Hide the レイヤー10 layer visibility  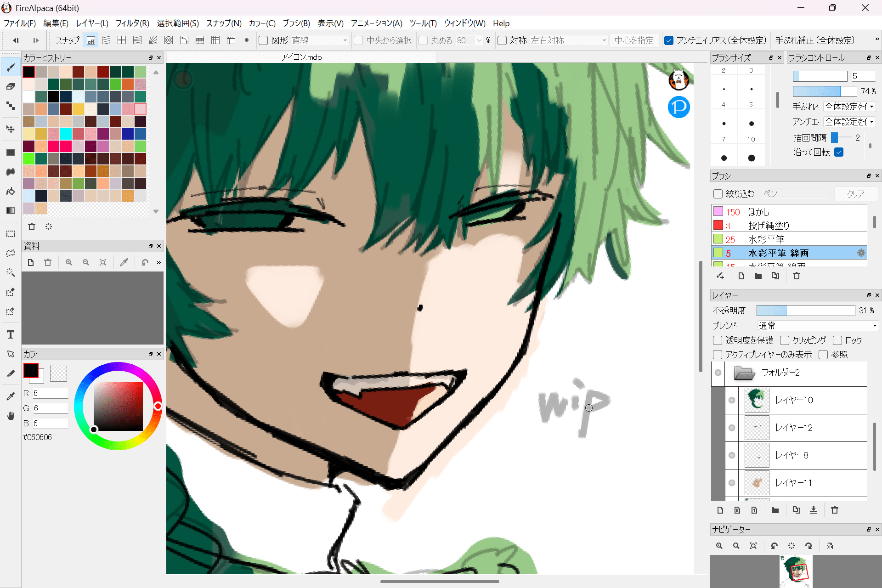point(732,400)
